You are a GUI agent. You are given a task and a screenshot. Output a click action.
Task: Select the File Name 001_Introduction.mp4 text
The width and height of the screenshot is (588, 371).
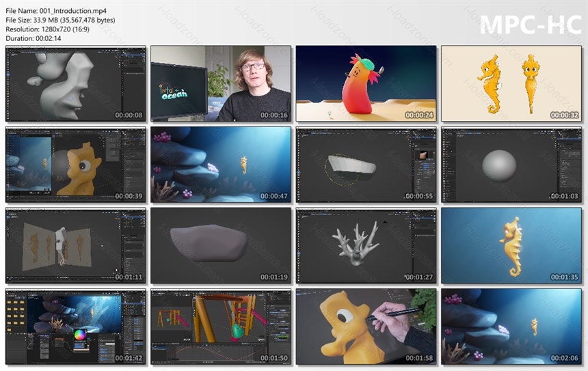(56, 11)
